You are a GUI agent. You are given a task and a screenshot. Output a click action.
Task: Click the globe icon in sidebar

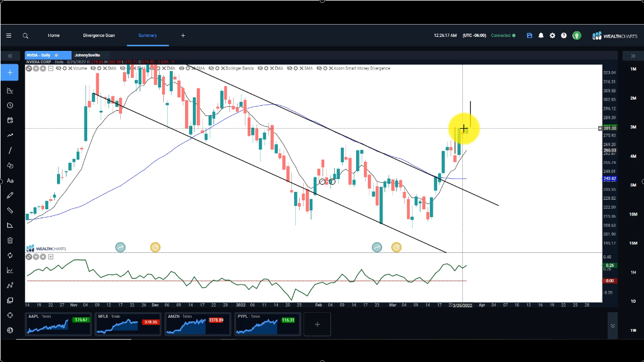coord(10,330)
